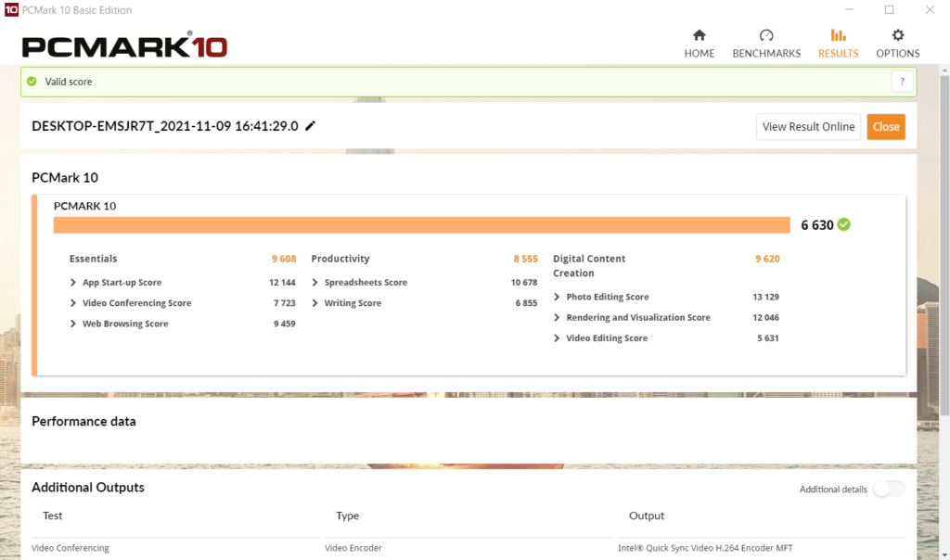Click the result name DESKTOP-EMSJR7T text
This screenshot has width=950, height=560.
tap(165, 126)
